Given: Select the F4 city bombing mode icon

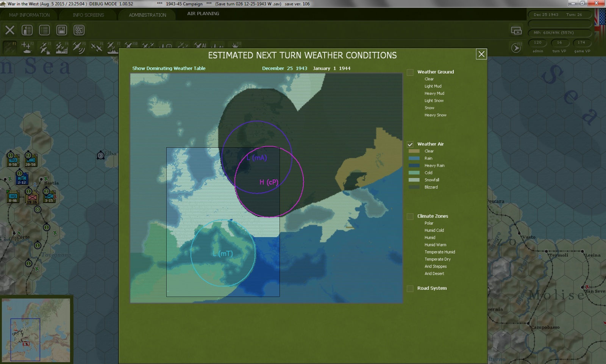Looking at the screenshot, I should (x=61, y=48).
